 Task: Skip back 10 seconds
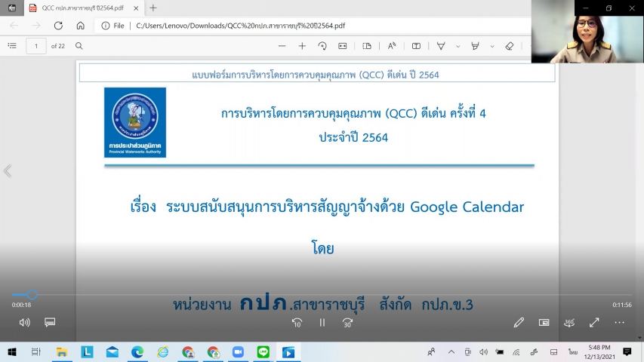(x=297, y=323)
